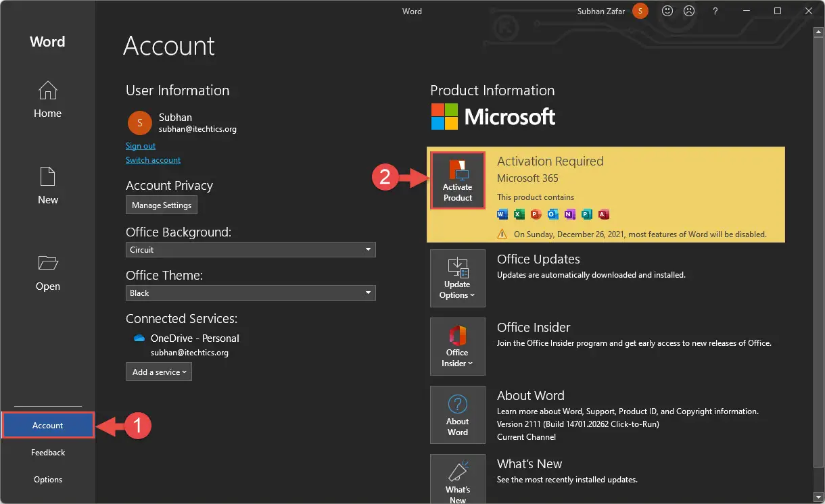Image resolution: width=825 pixels, height=504 pixels.
Task: Click the "Microsoft 365" product name
Action: point(527,178)
